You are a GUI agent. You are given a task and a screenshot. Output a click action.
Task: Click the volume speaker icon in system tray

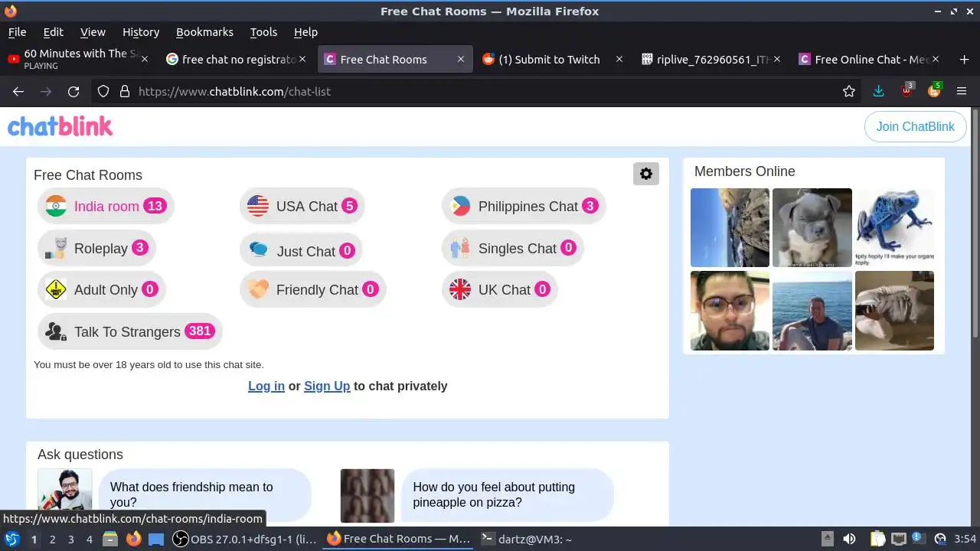[x=849, y=539]
